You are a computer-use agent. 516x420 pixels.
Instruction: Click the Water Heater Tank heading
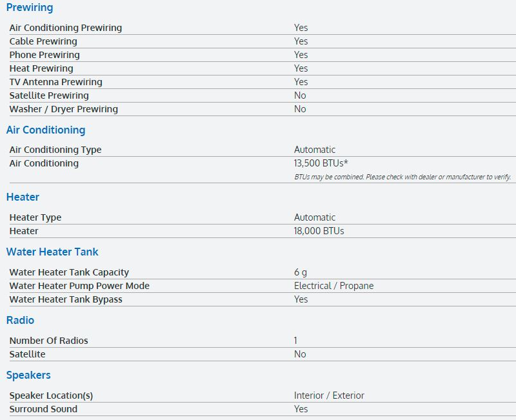[x=52, y=252]
